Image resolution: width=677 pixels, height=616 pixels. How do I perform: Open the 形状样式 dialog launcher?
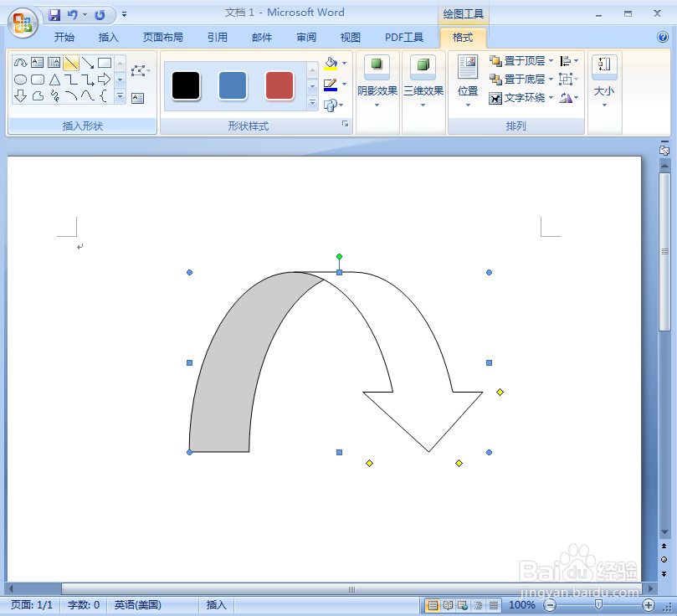pyautogui.click(x=345, y=124)
